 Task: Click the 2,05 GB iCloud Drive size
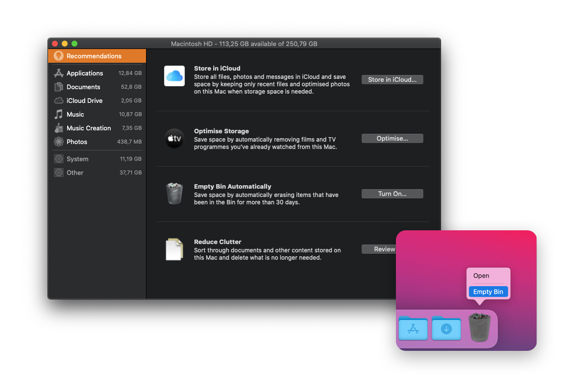tap(131, 100)
